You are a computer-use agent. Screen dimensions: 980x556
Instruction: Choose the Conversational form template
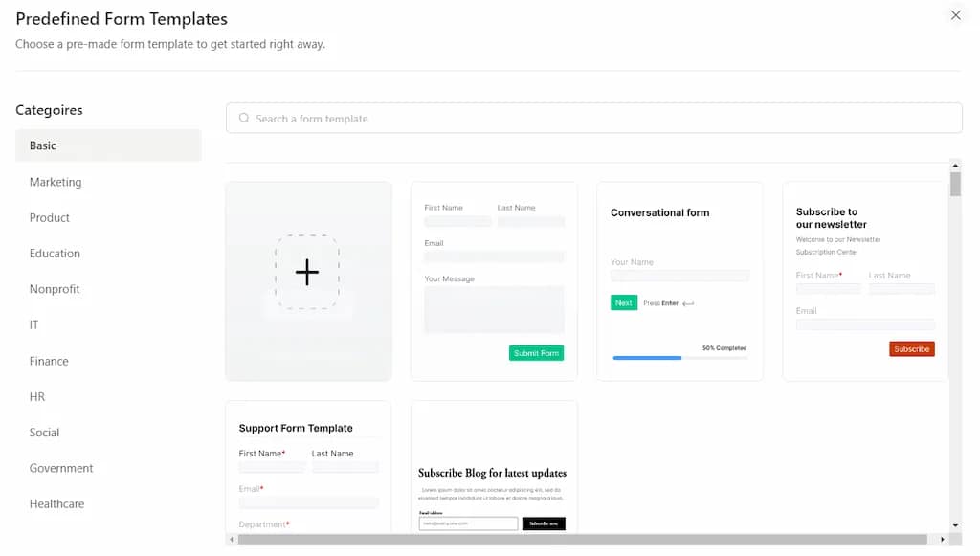[x=680, y=281]
